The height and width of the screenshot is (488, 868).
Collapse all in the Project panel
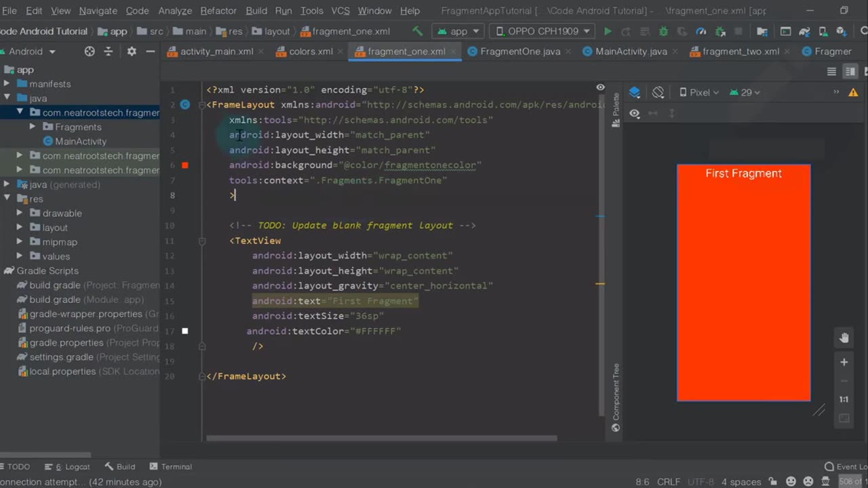(x=110, y=52)
